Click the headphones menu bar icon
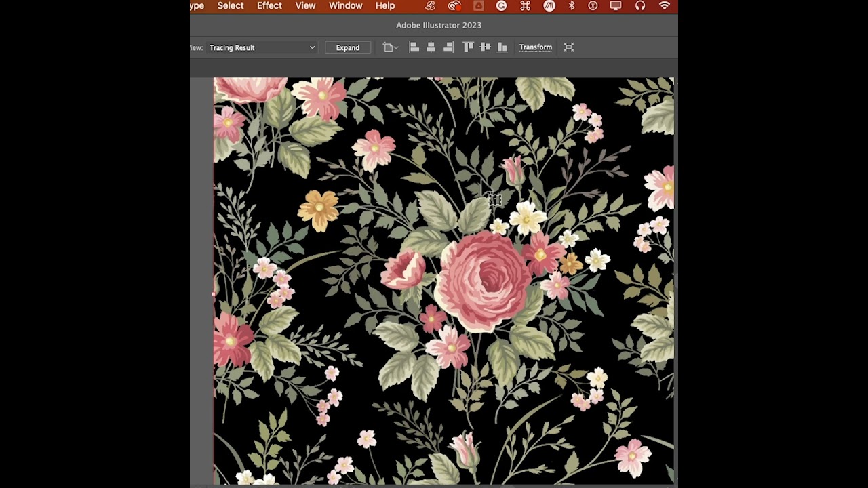This screenshot has height=488, width=868. (640, 6)
